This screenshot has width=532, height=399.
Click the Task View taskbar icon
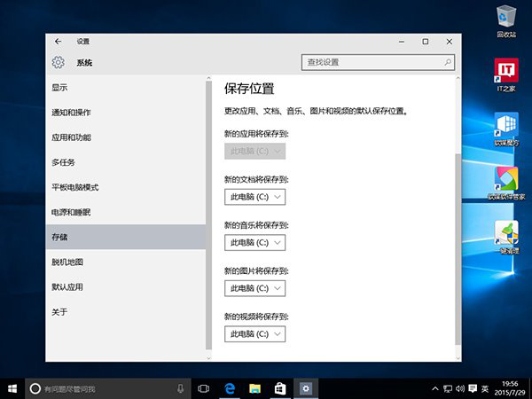click(x=203, y=388)
